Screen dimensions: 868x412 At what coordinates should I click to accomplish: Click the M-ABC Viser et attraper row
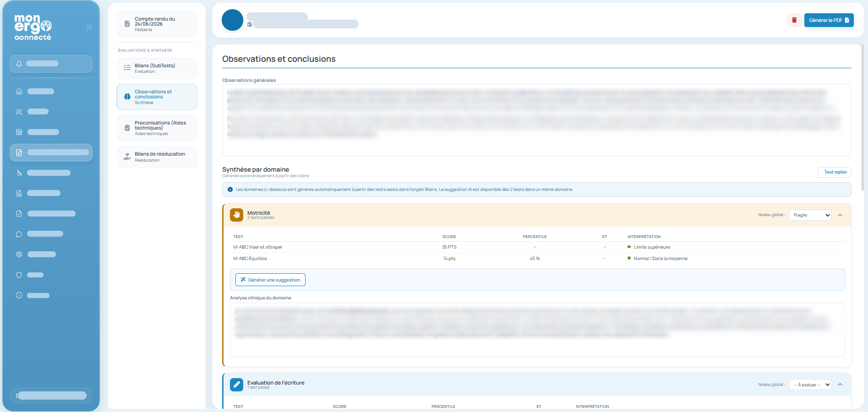(537, 247)
